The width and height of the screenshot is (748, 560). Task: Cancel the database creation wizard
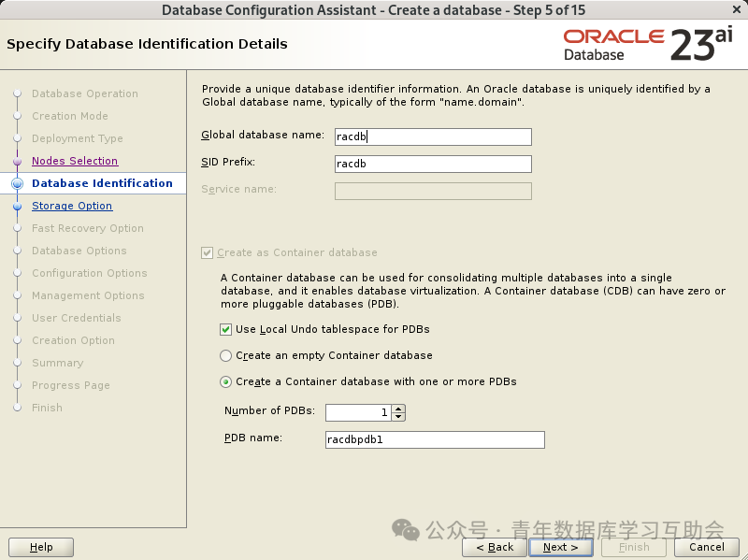(707, 547)
